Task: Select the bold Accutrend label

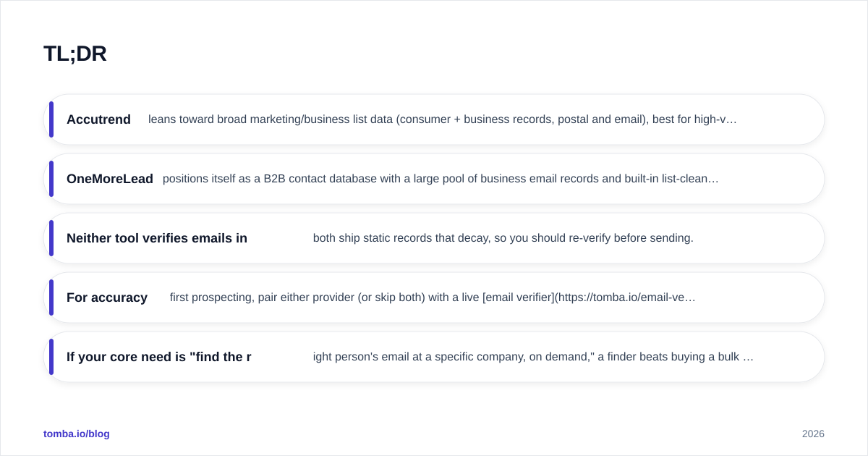Action: [x=98, y=119]
